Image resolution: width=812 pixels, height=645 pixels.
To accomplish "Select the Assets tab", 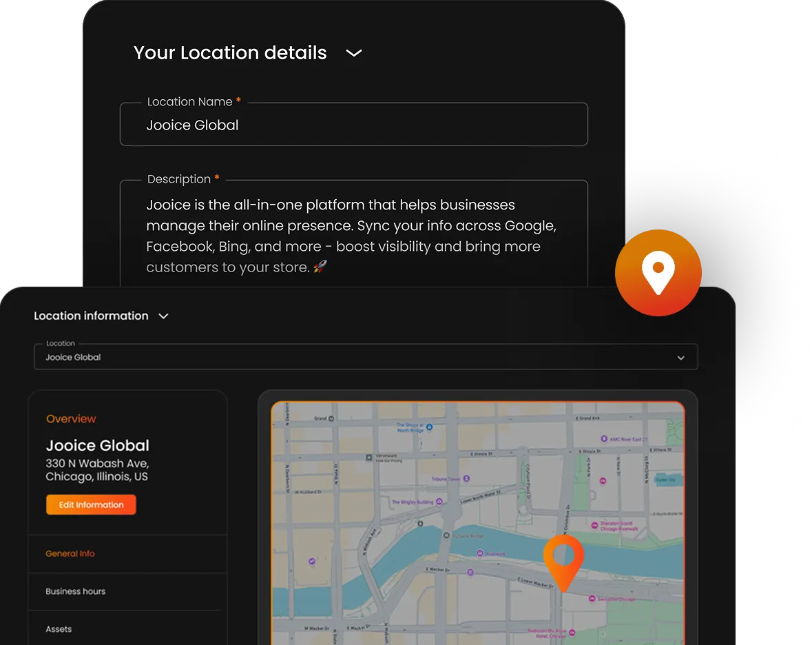I will pos(59,629).
